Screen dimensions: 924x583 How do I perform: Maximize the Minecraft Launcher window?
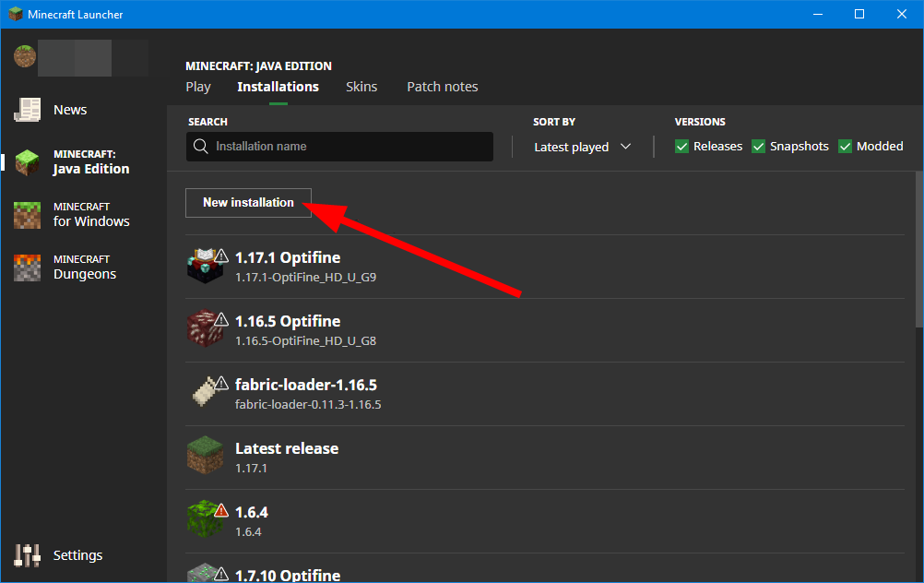coord(859,14)
